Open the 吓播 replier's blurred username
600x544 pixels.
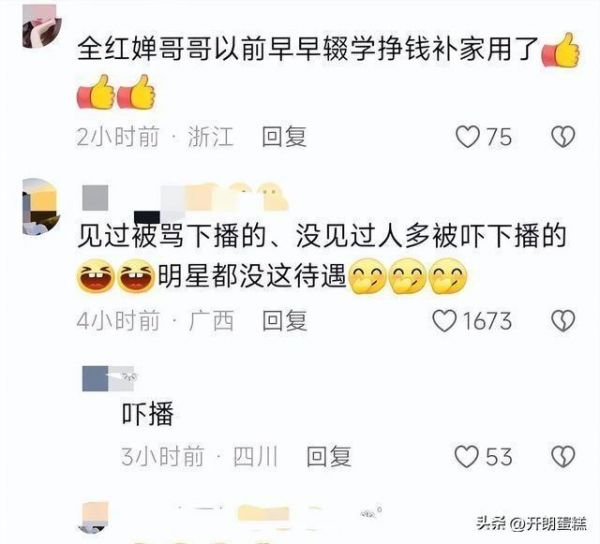click(109, 378)
